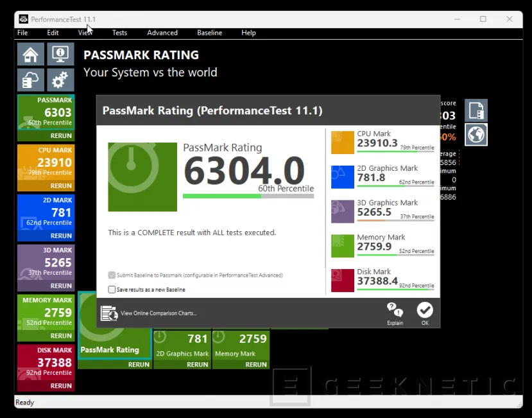Image resolution: width=532 pixels, height=418 pixels.
Task: Open the Baseline menu
Action: 209,33
